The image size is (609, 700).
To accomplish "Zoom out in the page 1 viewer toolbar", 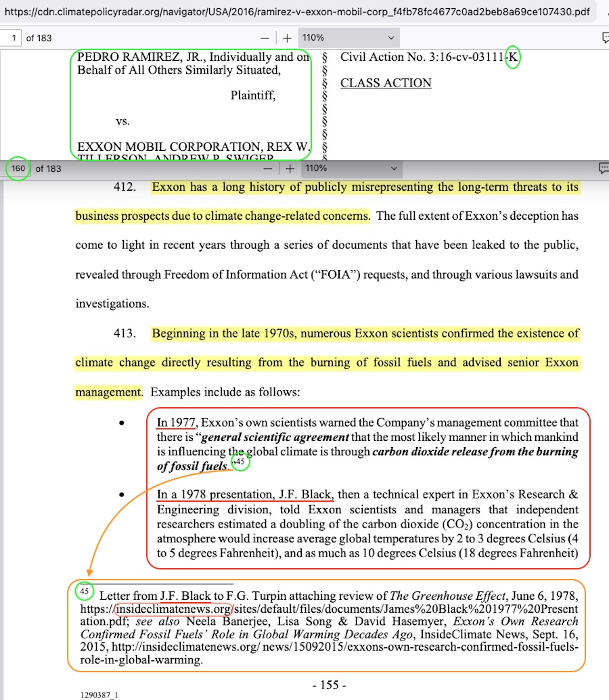I will [x=265, y=38].
